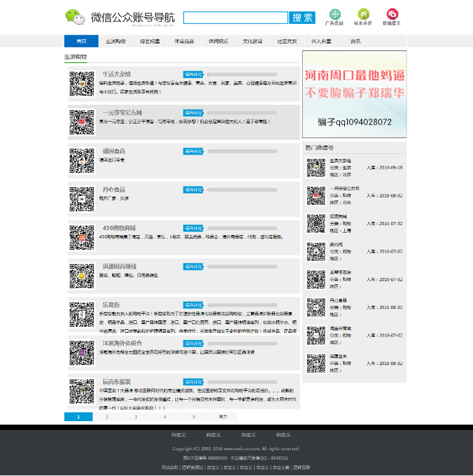Jump to the 尾页 last page
The height and width of the screenshot is (476, 473).
tap(223, 417)
